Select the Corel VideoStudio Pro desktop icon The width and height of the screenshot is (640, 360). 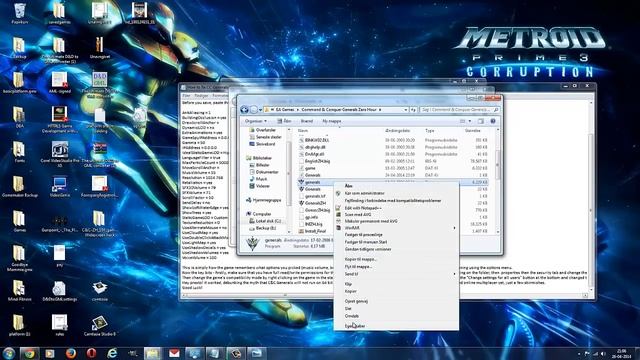[x=60, y=154]
